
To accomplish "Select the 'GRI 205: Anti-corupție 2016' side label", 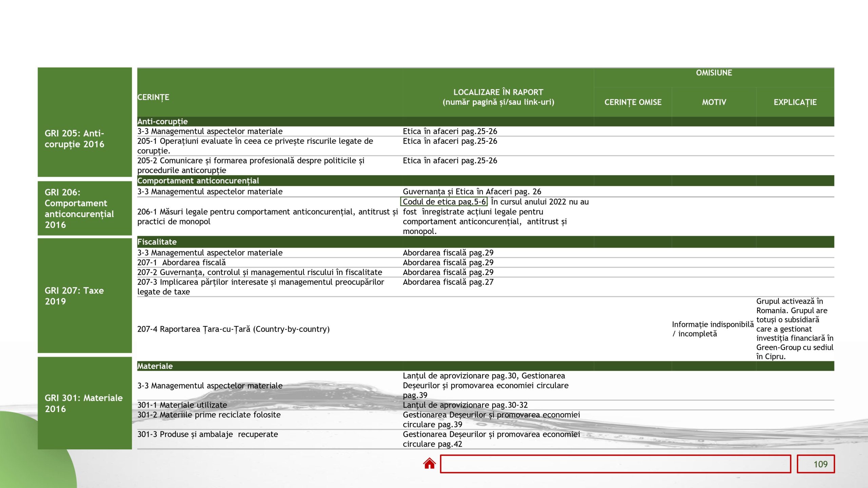I will pyautogui.click(x=85, y=122).
